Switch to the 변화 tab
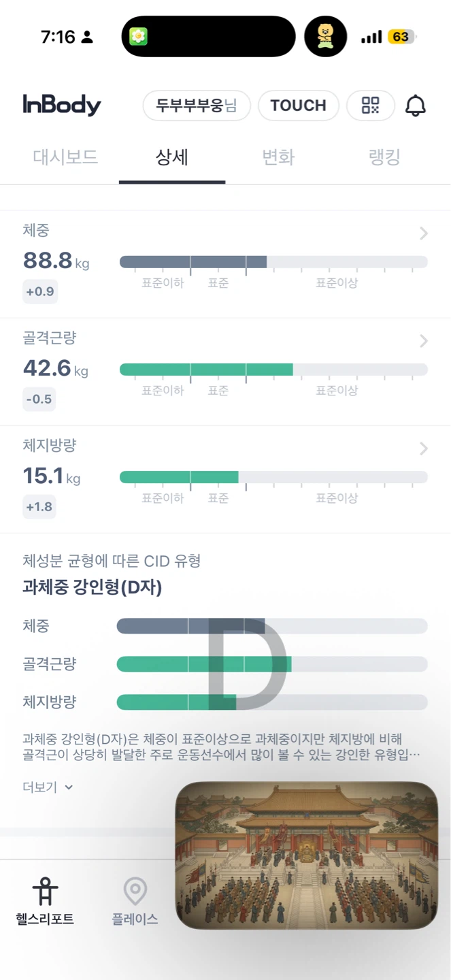Viewport: 451px width, 980px height. 278,158
